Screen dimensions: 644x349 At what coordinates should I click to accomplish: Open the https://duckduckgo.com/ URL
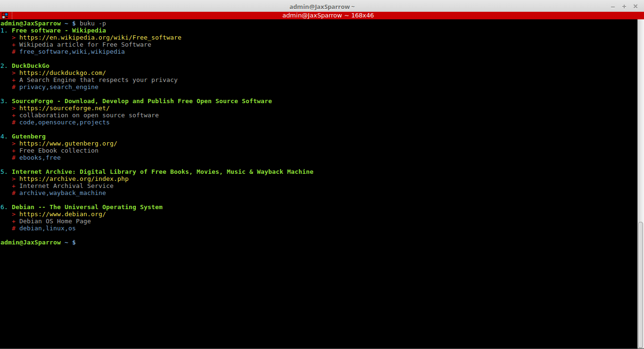click(x=63, y=73)
